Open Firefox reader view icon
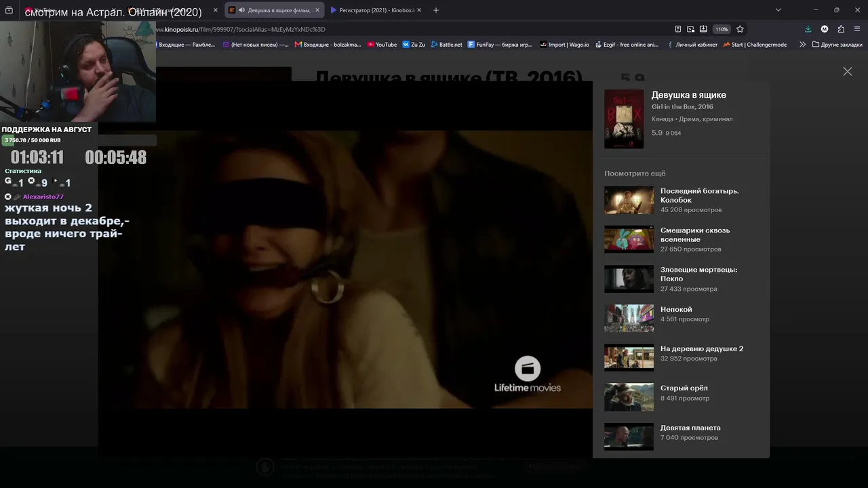 [678, 29]
